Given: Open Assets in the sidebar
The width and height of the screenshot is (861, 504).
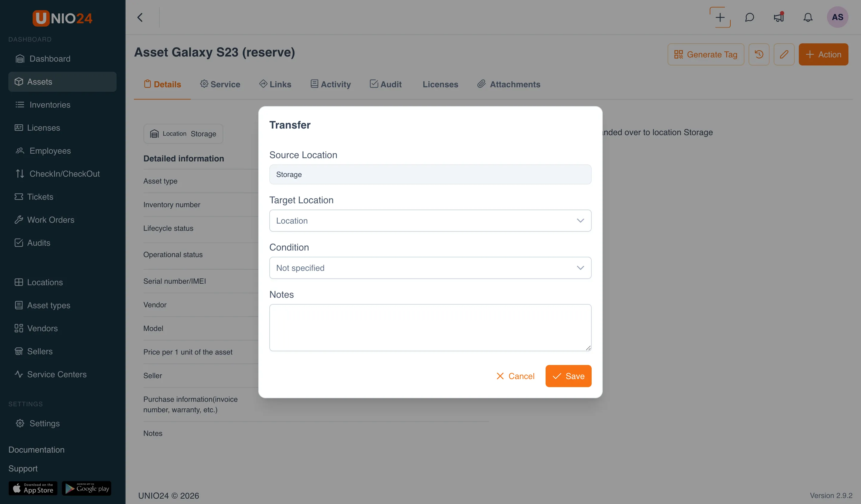Looking at the screenshot, I should coord(62,82).
